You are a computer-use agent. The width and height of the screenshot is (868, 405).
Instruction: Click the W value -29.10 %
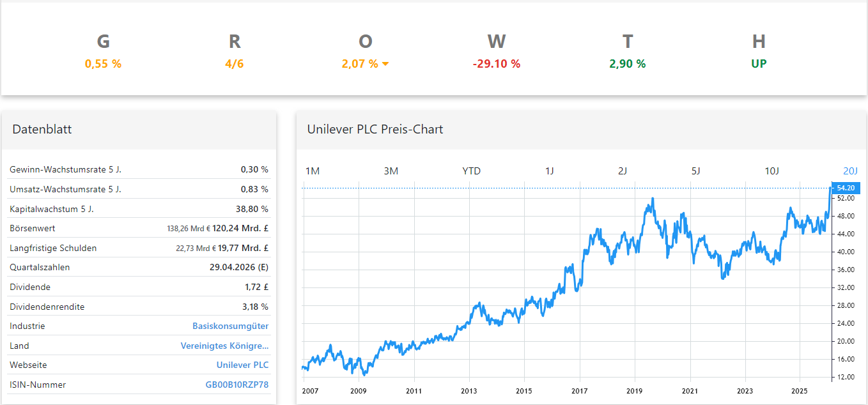[x=497, y=64]
